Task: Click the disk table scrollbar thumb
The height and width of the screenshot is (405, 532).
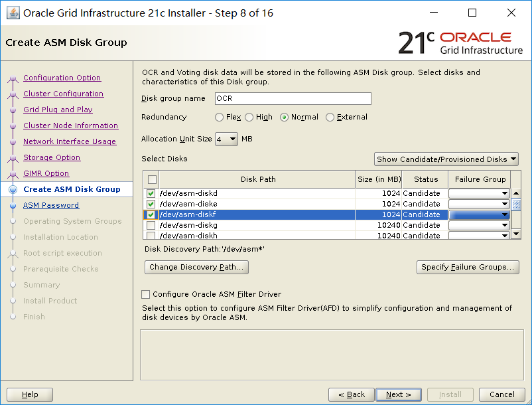Action: pos(516,204)
